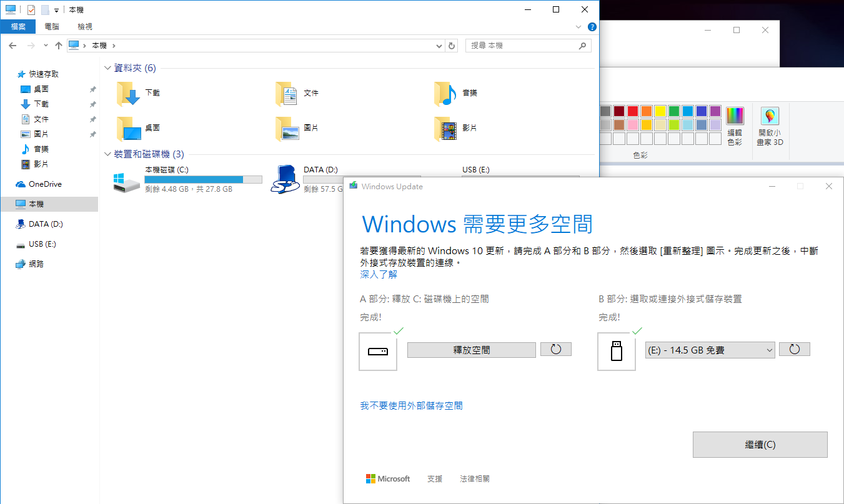Click the 釋放空間 button

[472, 350]
